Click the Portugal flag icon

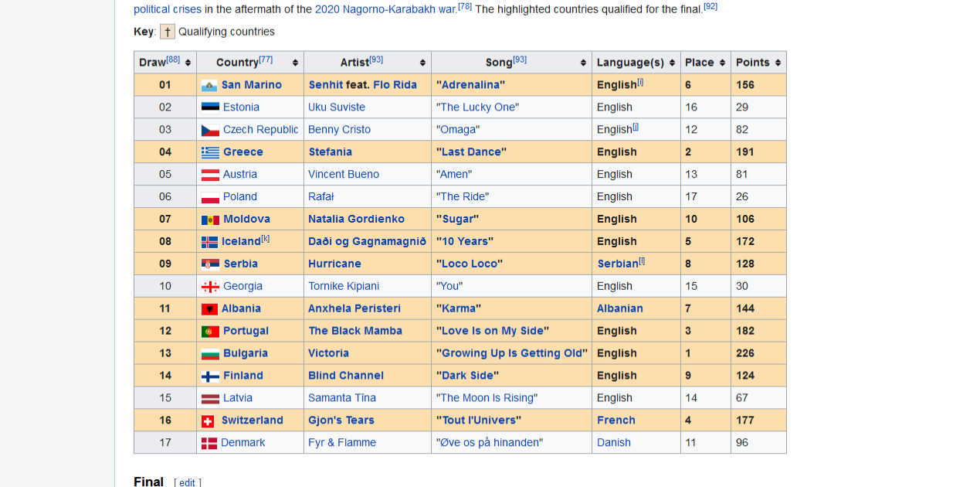(x=210, y=332)
